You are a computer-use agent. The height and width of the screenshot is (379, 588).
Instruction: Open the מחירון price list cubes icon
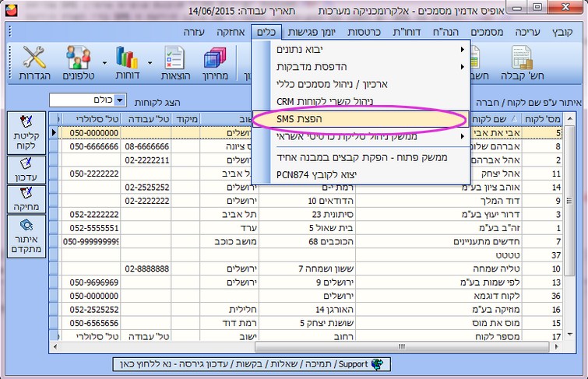click(215, 62)
